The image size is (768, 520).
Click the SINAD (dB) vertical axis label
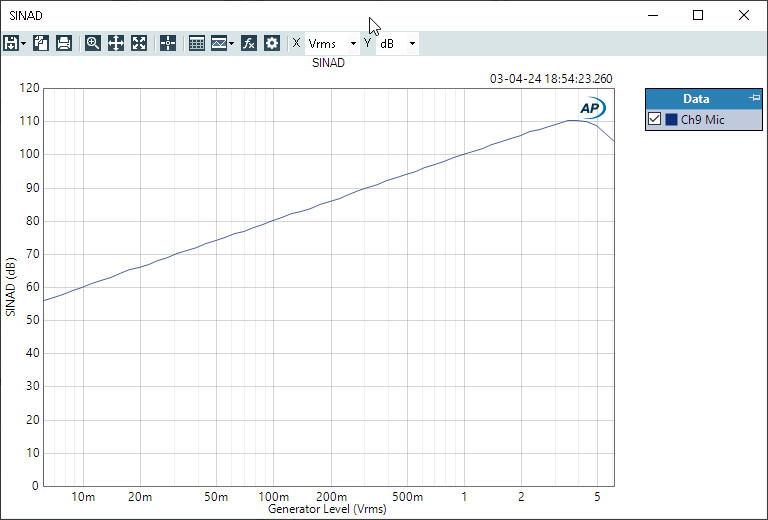[11, 287]
